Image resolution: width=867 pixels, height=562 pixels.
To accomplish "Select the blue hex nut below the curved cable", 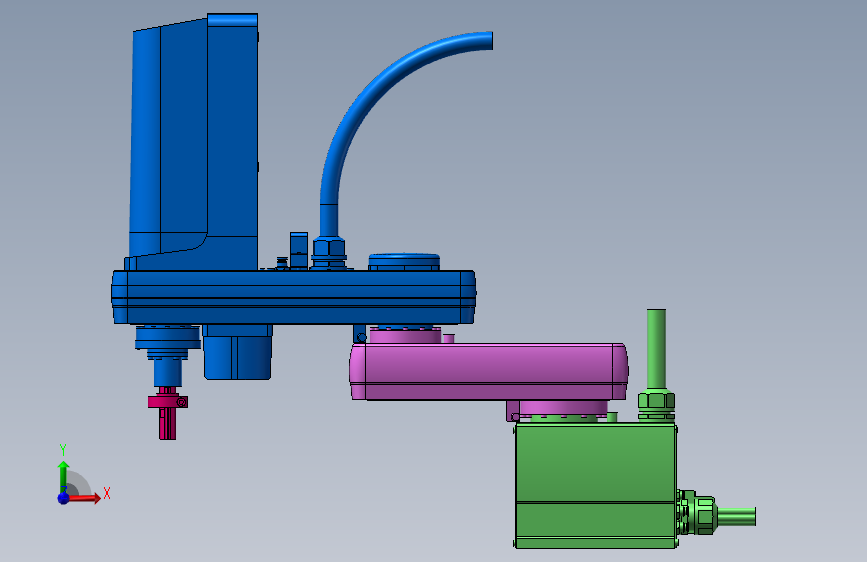I will (329, 247).
